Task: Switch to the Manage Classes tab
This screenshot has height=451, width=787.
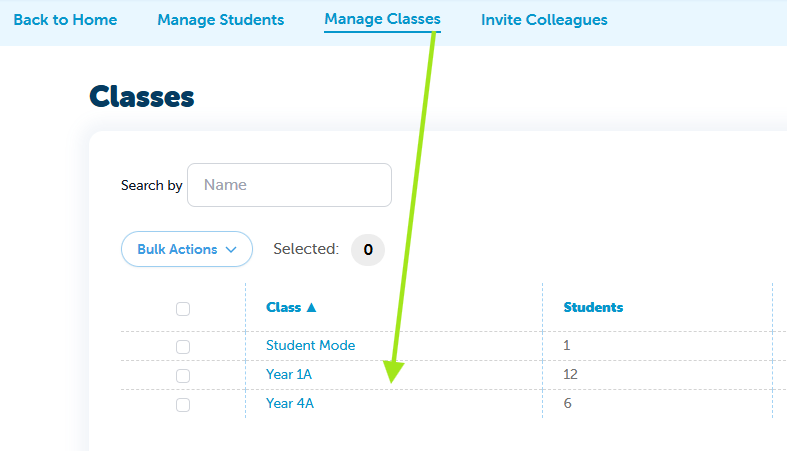Action: [x=382, y=20]
